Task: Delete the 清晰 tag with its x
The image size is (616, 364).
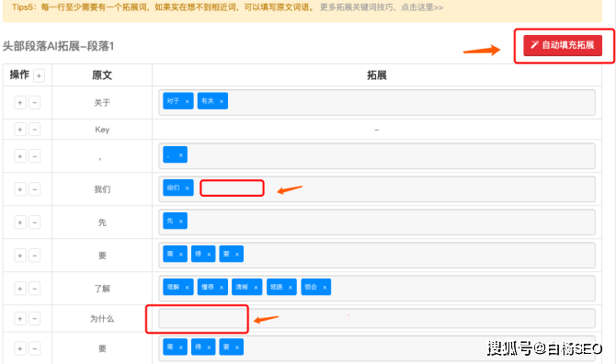Action: 256,288
